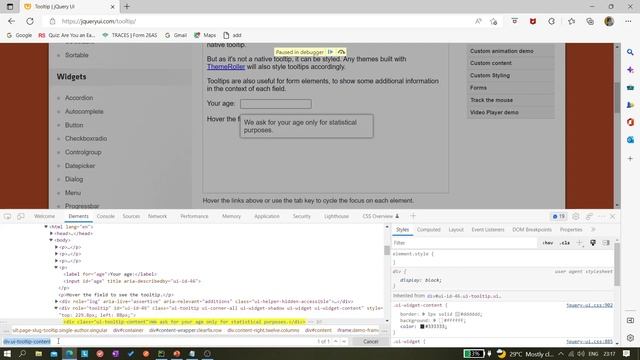Open the background color swatch #ffffff
The image size is (640, 360).
pyautogui.click(x=440, y=320)
